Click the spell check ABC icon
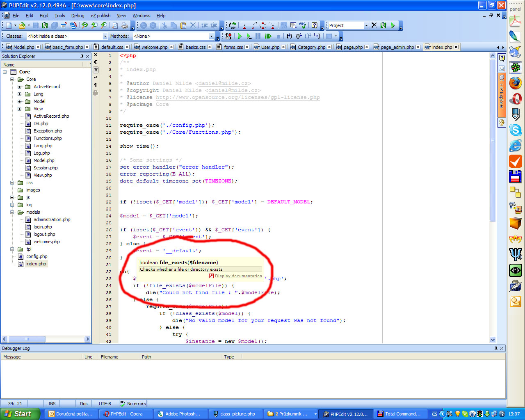Image resolution: width=525 pixels, height=420 pixels. 303,25
